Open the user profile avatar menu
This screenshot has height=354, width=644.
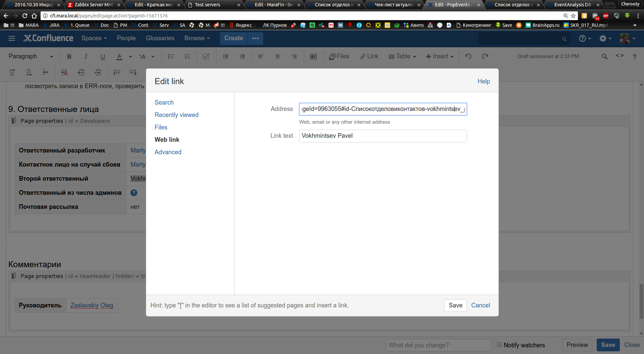point(628,39)
